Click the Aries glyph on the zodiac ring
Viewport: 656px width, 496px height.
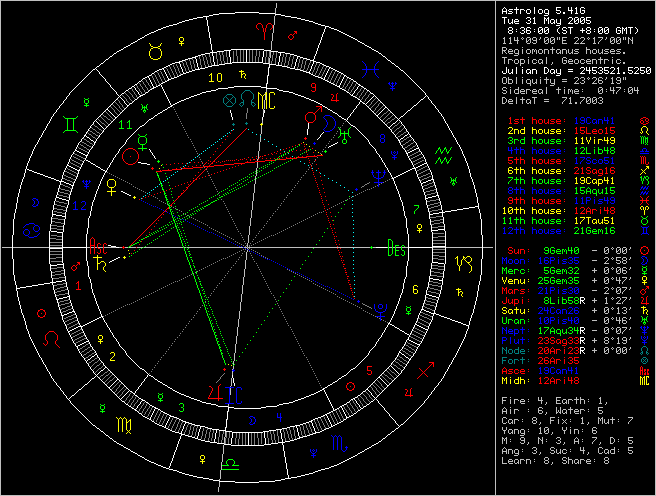click(256, 34)
